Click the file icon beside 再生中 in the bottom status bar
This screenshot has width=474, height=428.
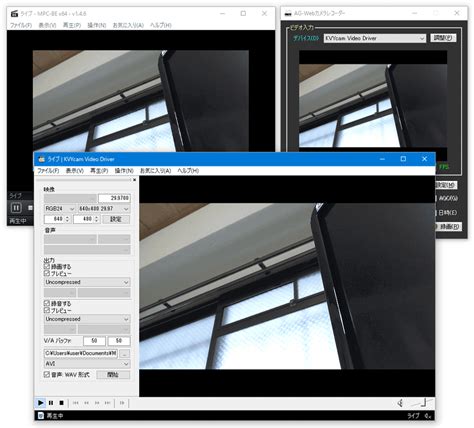pyautogui.click(x=41, y=416)
